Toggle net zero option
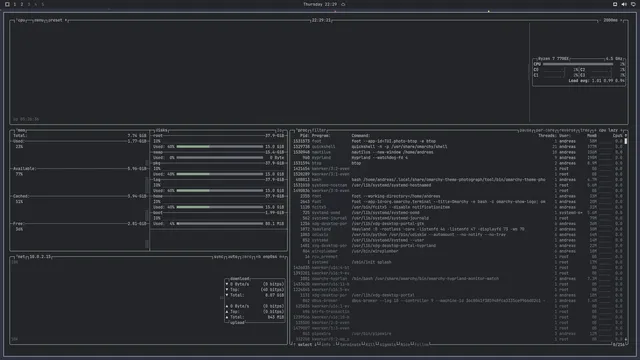The image size is (640, 360). (x=247, y=257)
